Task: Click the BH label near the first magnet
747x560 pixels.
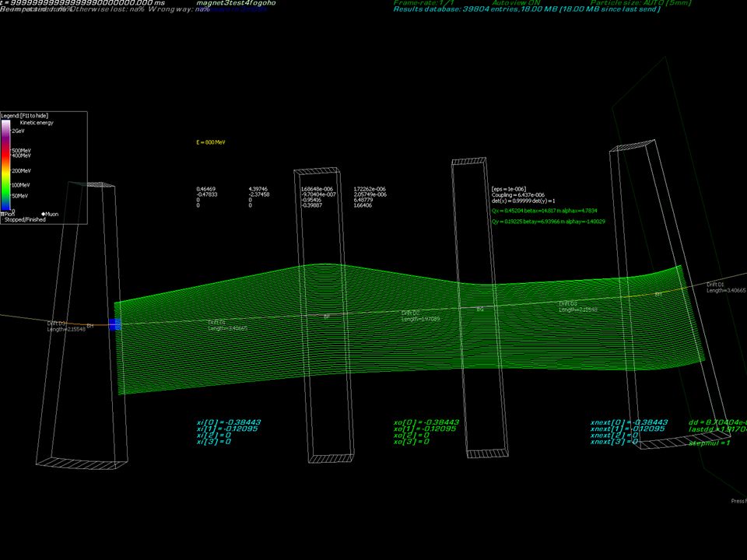Action: (x=90, y=326)
